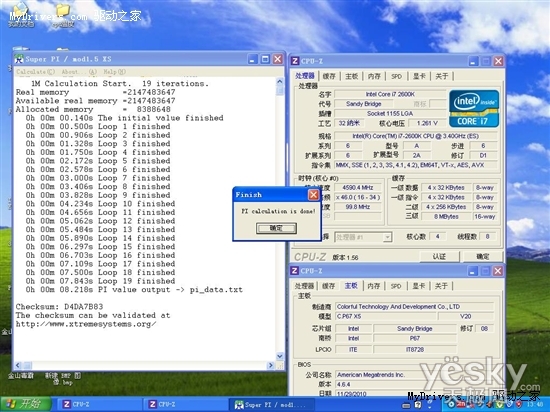Open the cpu温度 folder on desktop
The height and width of the screenshot is (412, 550).
click(x=63, y=16)
